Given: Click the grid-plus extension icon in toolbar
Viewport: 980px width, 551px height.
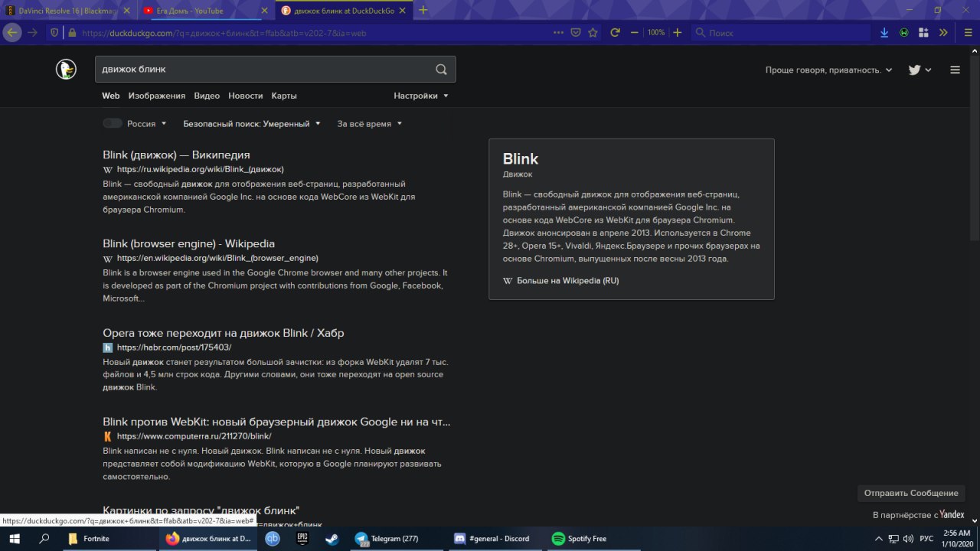Looking at the screenshot, I should tap(923, 33).
